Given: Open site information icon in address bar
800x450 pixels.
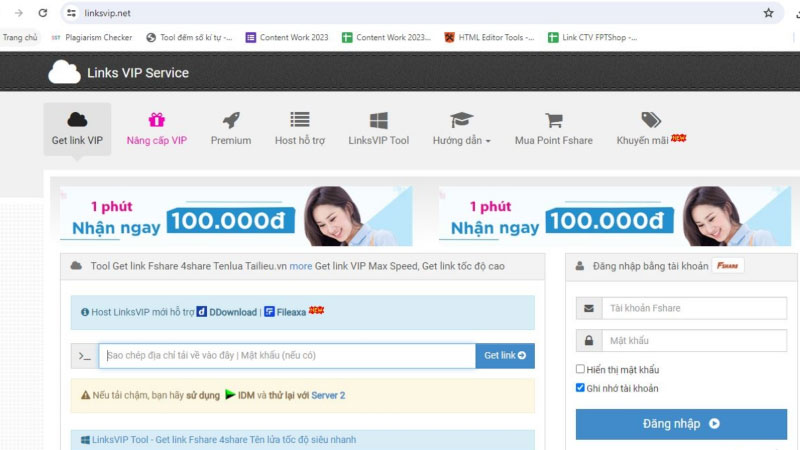Looking at the screenshot, I should pyautogui.click(x=71, y=13).
